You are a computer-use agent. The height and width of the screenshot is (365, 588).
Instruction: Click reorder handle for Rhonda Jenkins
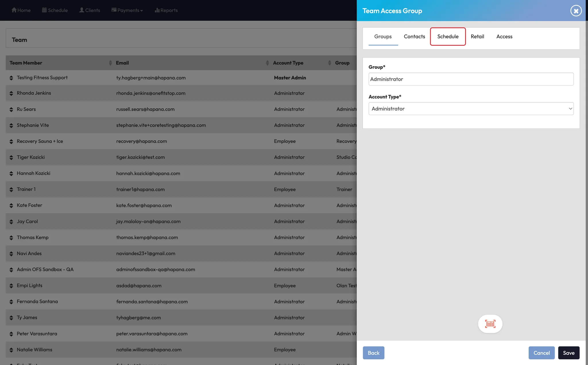11,93
